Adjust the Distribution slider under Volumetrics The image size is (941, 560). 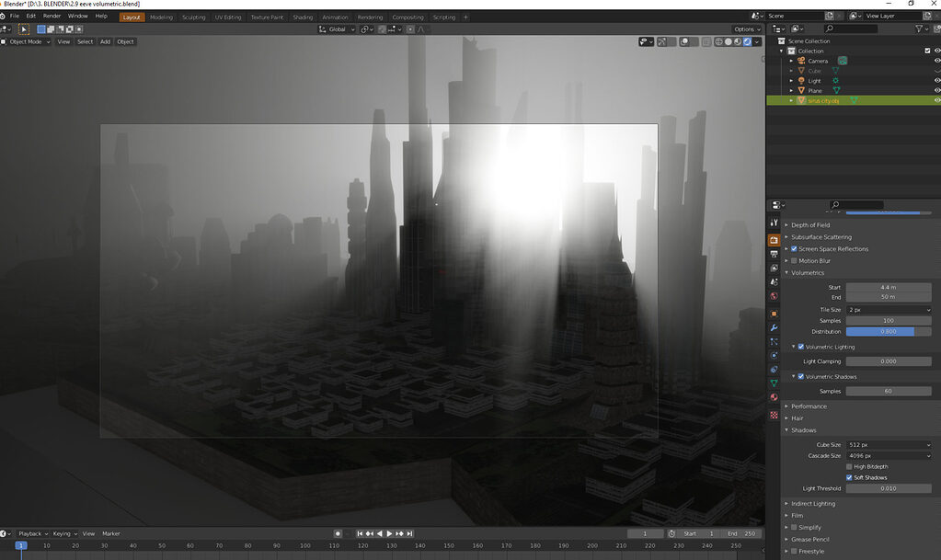click(x=888, y=332)
